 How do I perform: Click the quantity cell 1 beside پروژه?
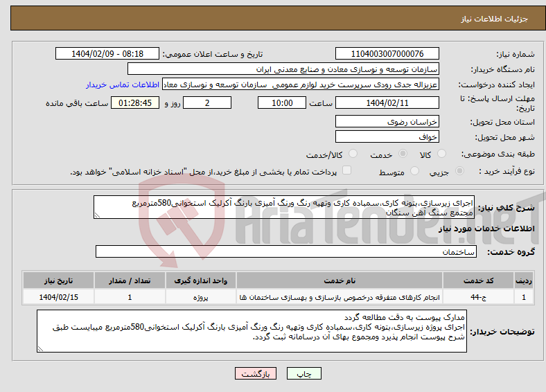tap(130, 297)
